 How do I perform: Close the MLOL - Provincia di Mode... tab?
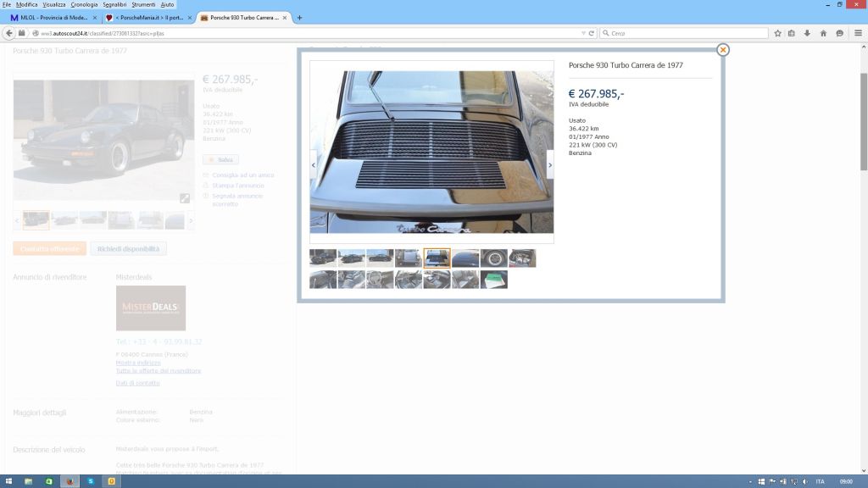[95, 18]
